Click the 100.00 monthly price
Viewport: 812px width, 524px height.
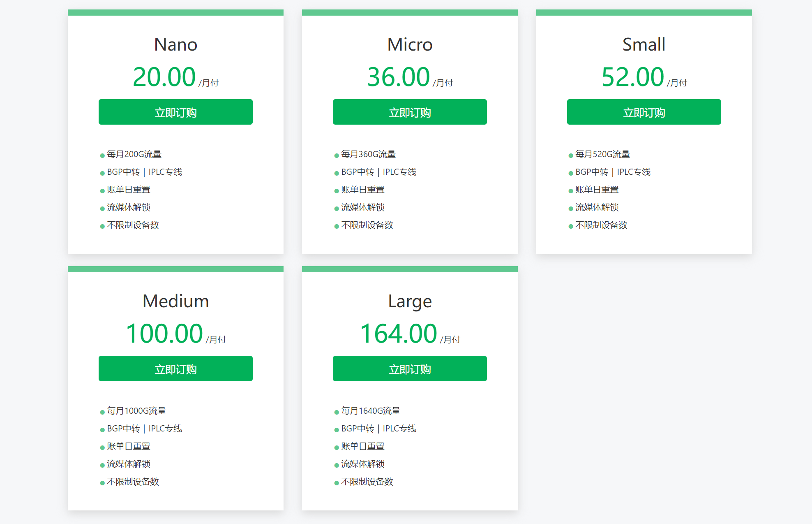pyautogui.click(x=164, y=334)
